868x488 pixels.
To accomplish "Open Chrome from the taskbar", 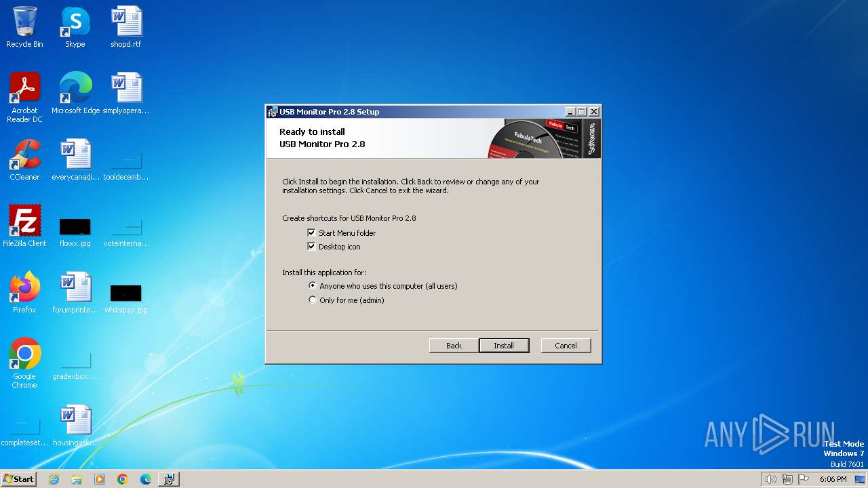I will coord(123,479).
